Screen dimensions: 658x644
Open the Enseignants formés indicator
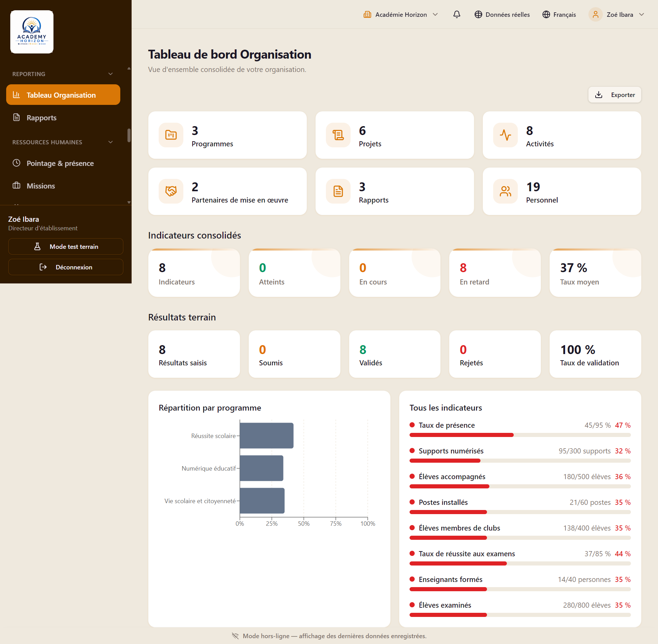point(520,584)
